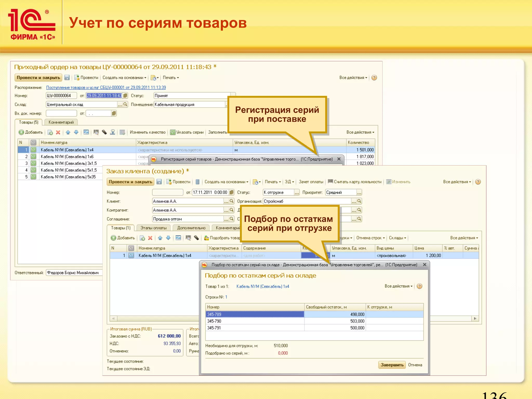The image size is (532, 399).
Task: Click list document icon after Провести in customer order
Action: tap(197, 182)
